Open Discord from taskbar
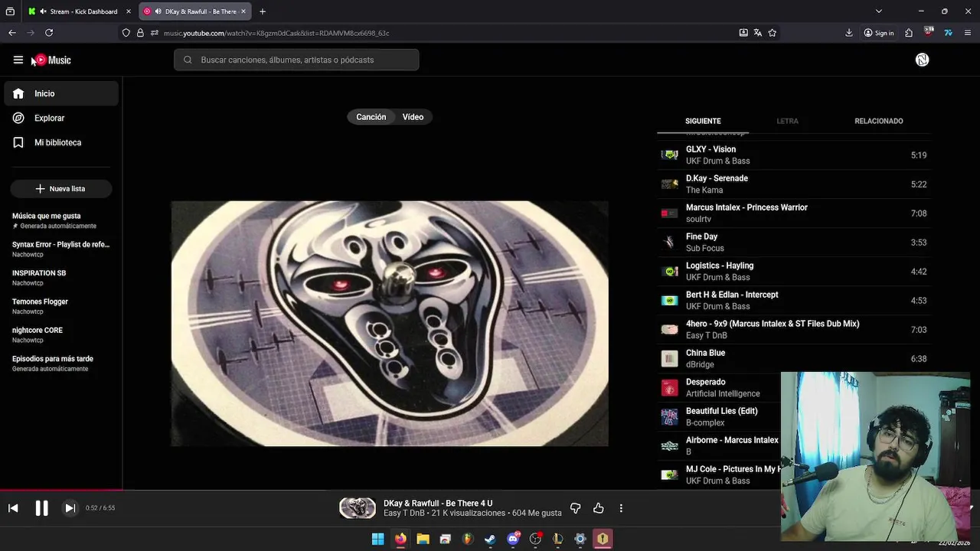980x551 pixels. tap(513, 540)
